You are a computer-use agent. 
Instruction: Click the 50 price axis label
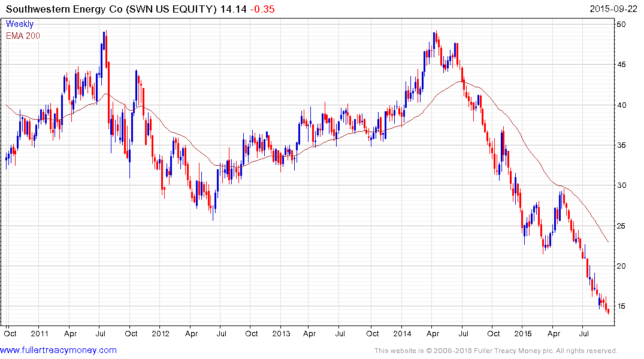coord(621,24)
